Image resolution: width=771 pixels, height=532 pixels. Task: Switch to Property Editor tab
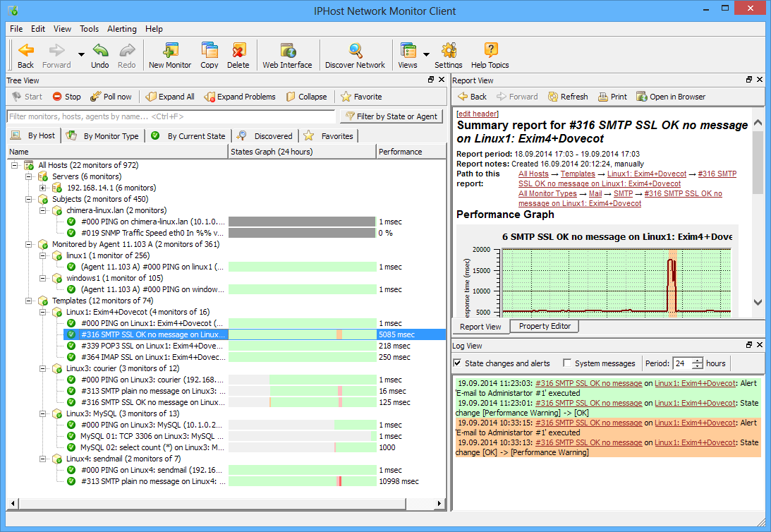point(545,326)
